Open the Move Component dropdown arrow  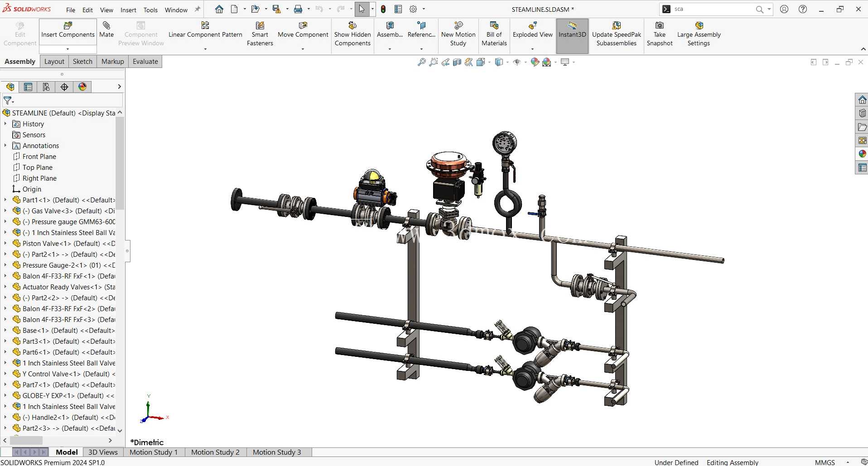click(x=303, y=49)
